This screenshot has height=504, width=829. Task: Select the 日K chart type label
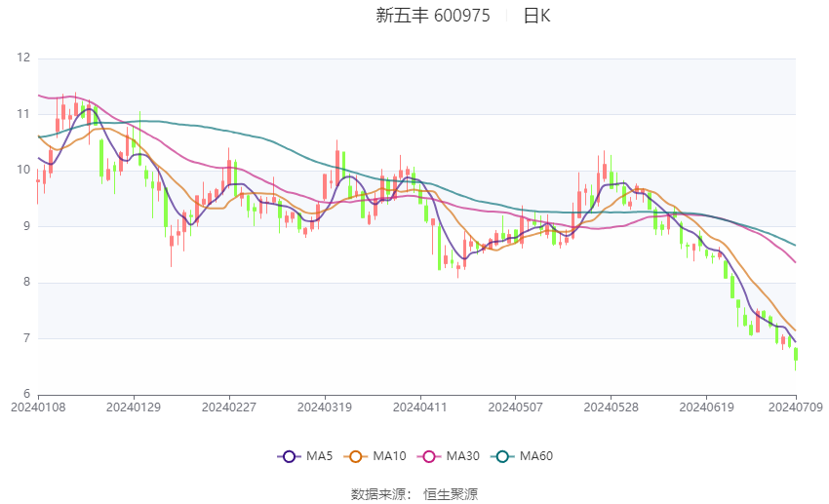[x=536, y=16]
